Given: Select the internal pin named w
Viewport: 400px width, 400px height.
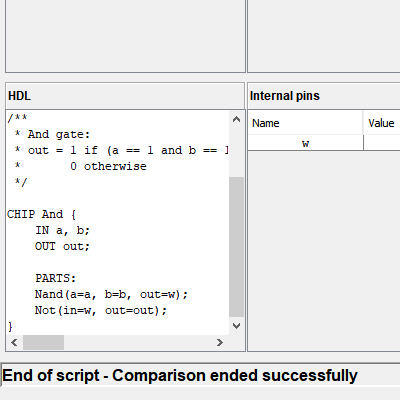Looking at the screenshot, I should [x=305, y=143].
